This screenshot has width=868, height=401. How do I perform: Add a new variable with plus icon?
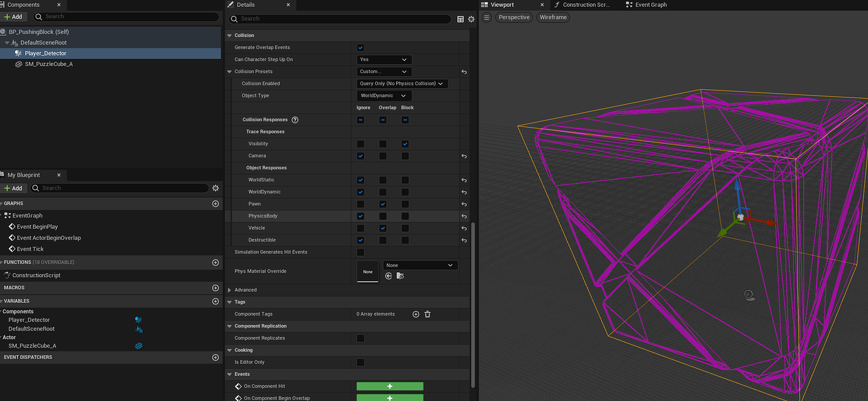pyautogui.click(x=216, y=301)
